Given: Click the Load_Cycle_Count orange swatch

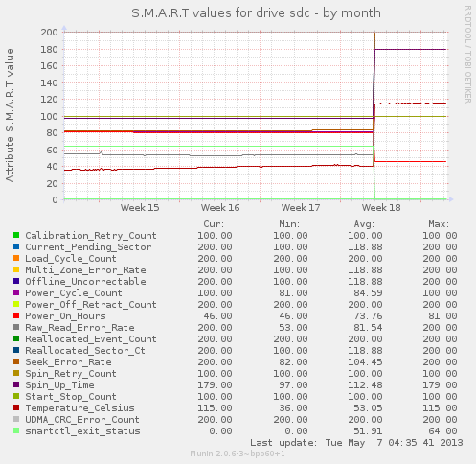Looking at the screenshot, I should [16, 258].
